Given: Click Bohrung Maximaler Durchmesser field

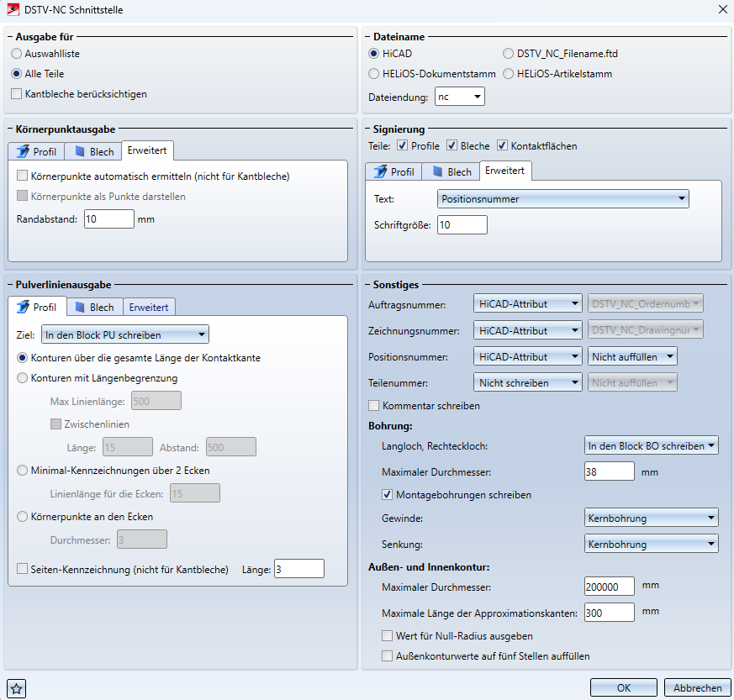Looking at the screenshot, I should point(610,471).
